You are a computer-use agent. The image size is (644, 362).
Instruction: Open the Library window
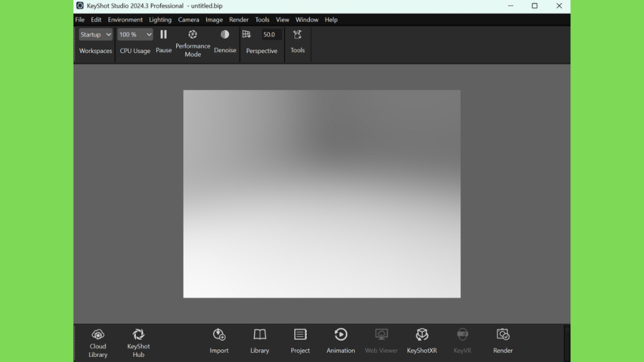260,341
